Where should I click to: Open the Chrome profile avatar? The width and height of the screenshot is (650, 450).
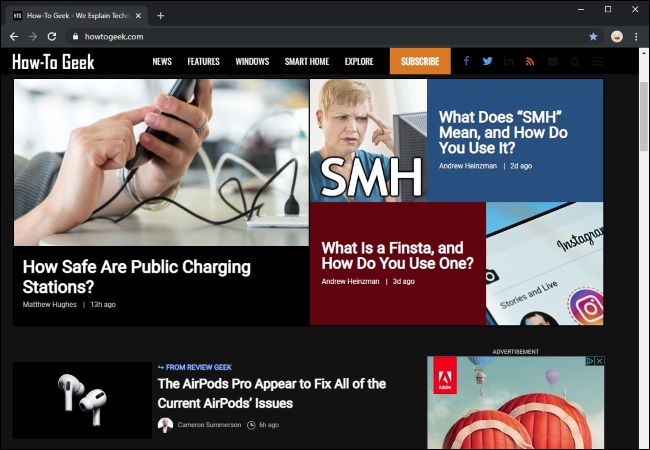(x=617, y=36)
